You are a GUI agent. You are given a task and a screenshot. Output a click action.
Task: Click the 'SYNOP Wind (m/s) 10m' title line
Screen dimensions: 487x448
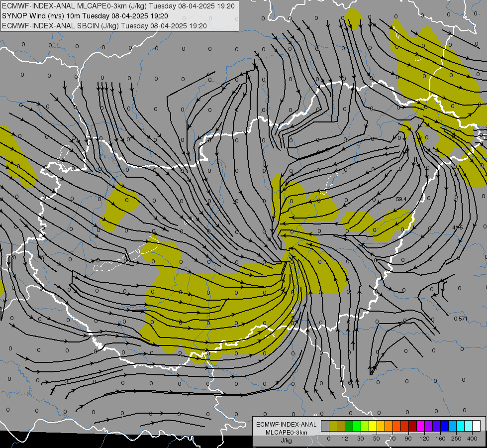tap(85, 16)
